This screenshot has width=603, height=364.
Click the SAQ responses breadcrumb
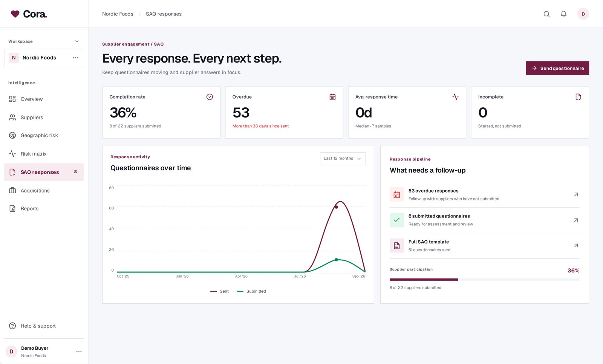(x=164, y=14)
